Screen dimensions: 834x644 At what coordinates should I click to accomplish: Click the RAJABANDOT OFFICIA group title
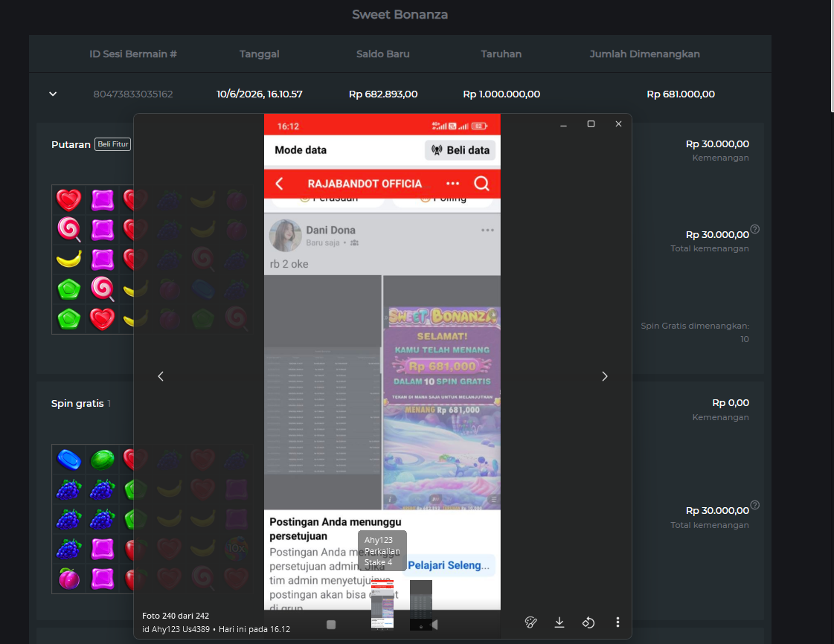pyautogui.click(x=365, y=184)
